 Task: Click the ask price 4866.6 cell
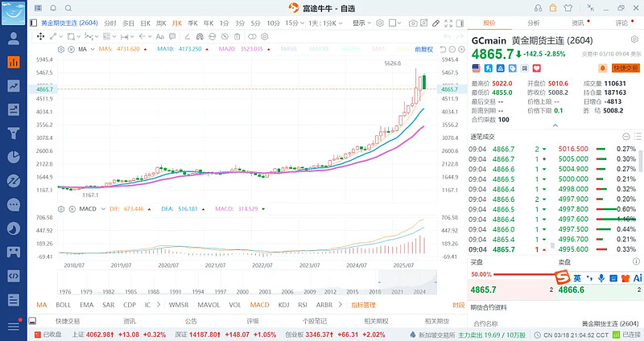pos(599,290)
